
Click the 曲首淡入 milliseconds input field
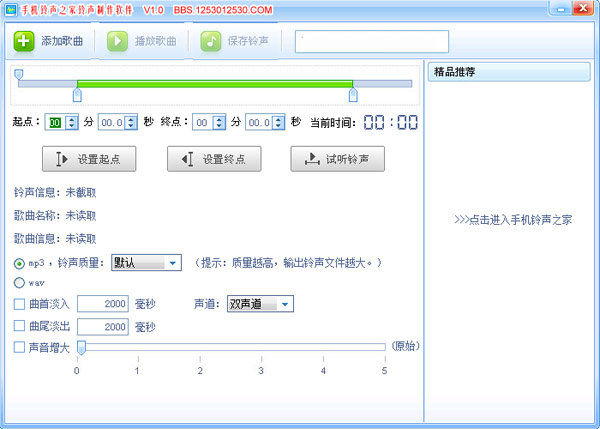coord(103,304)
